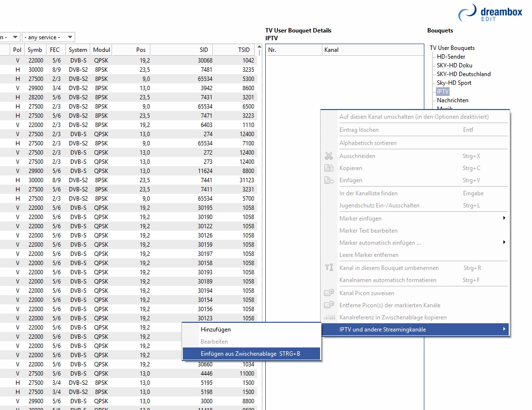Select the HD-Sender bouquet in tree
The height and width of the screenshot is (410, 532).
pyautogui.click(x=451, y=57)
